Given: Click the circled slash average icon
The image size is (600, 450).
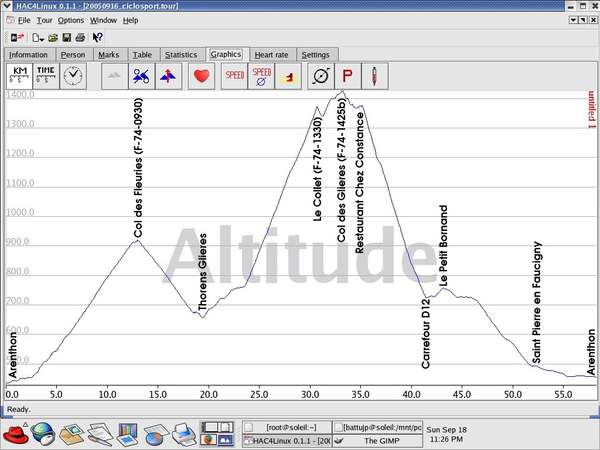Looking at the screenshot, I should click(321, 76).
